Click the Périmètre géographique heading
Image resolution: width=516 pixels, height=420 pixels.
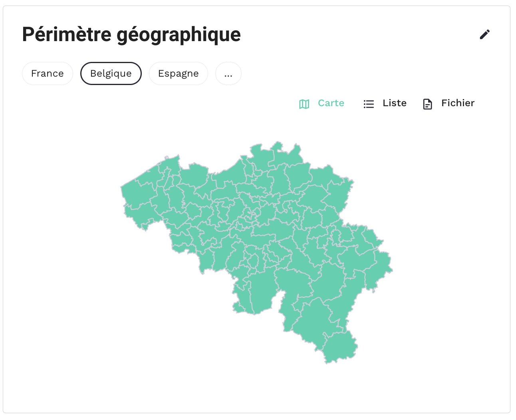131,34
